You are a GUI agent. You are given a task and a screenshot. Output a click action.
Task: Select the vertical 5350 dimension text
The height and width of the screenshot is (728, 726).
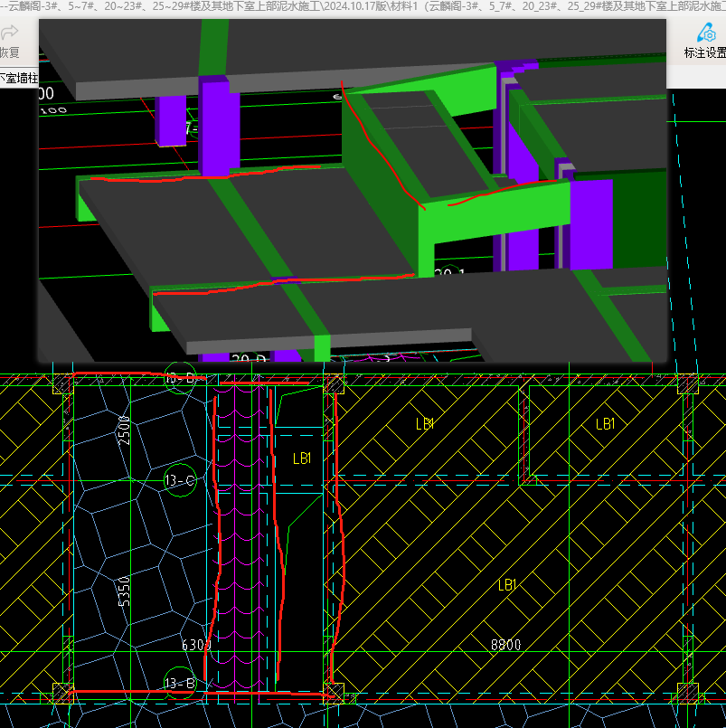(x=124, y=591)
